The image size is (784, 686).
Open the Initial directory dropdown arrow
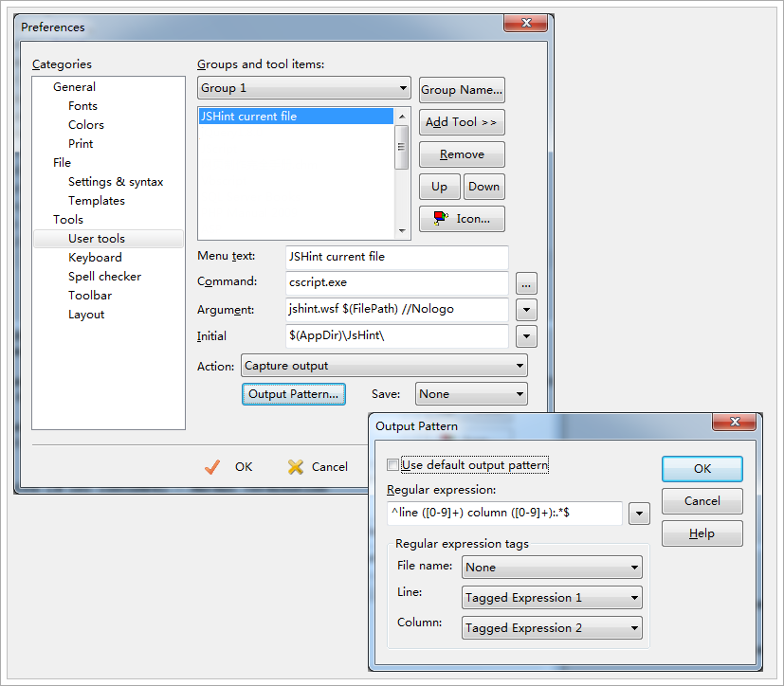point(526,336)
